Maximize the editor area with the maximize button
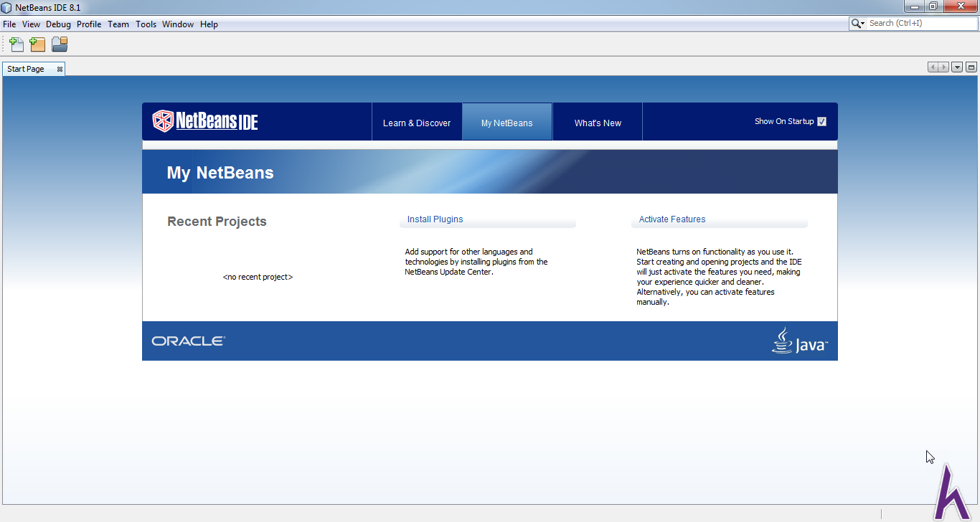Viewport: 980px width, 522px height. [x=971, y=66]
